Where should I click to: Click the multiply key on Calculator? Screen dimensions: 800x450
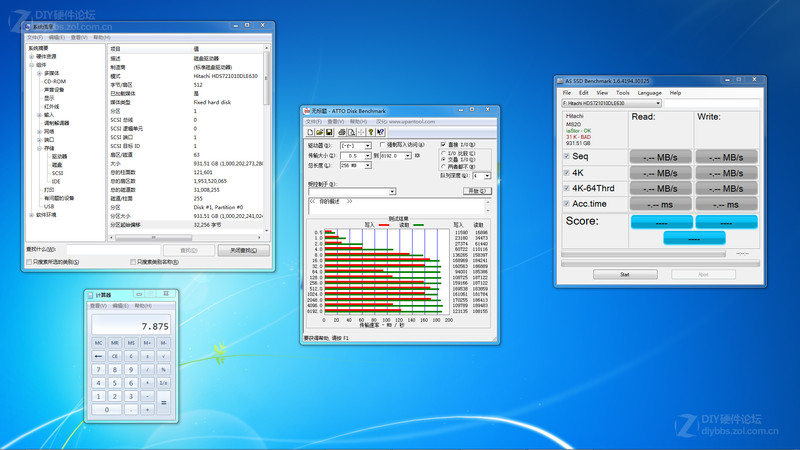coord(147,383)
